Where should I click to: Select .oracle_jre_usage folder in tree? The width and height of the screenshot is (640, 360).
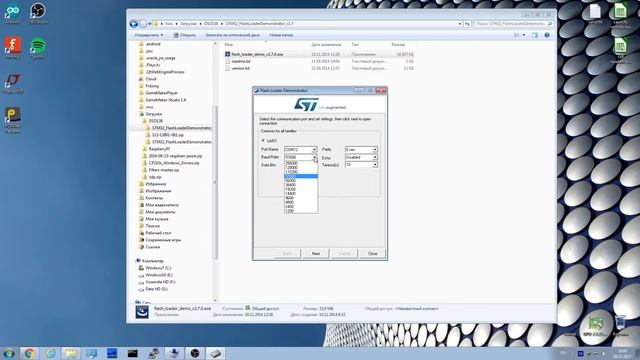coord(160,58)
